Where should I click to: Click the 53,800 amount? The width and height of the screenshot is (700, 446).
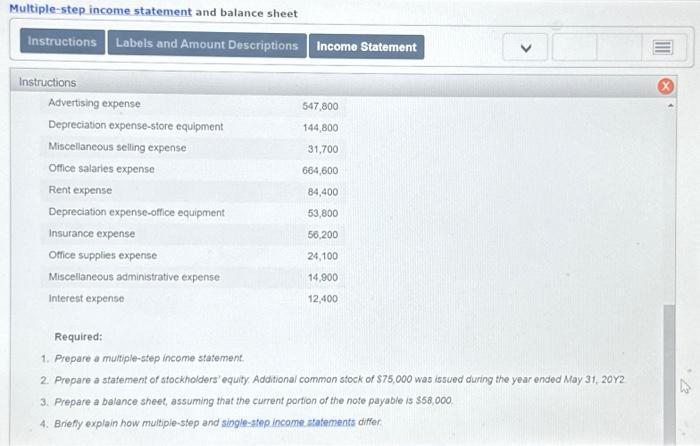click(323, 213)
